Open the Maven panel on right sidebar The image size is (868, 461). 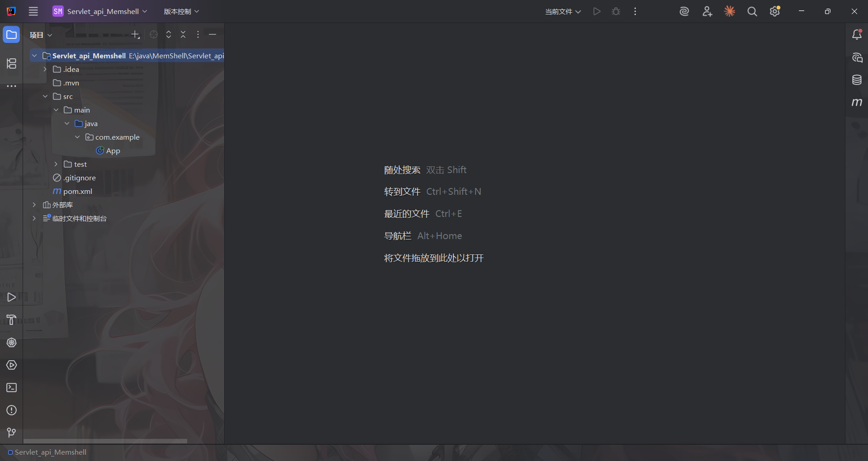pos(857,103)
